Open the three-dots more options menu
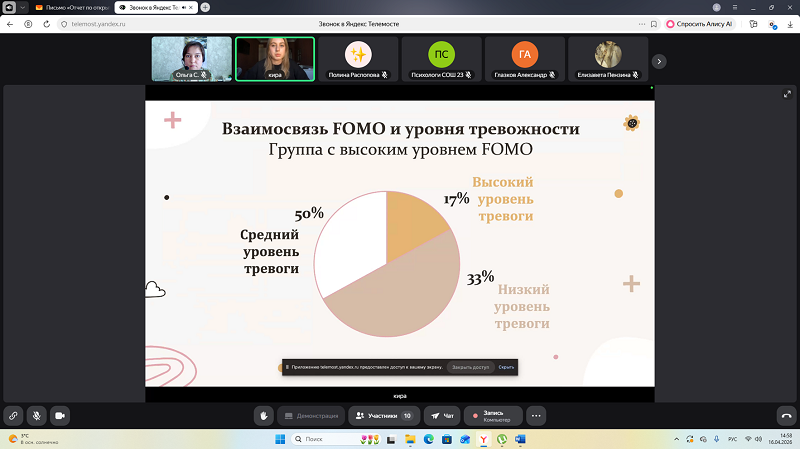This screenshot has height=449, width=800. click(536, 416)
